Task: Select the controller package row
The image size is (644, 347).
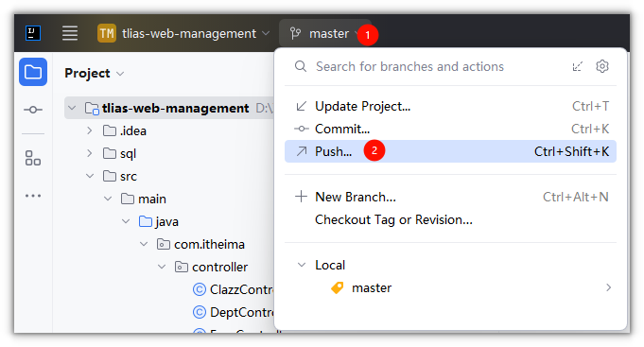Action: (169, 267)
